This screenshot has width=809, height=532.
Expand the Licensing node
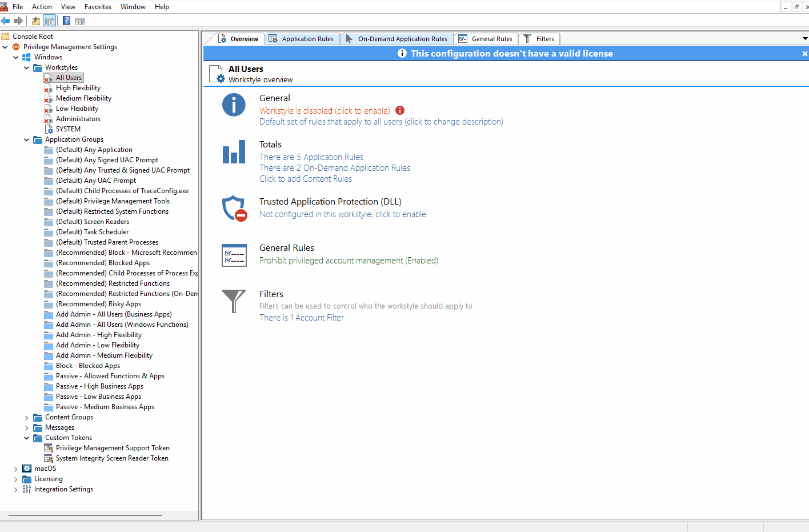point(16,479)
